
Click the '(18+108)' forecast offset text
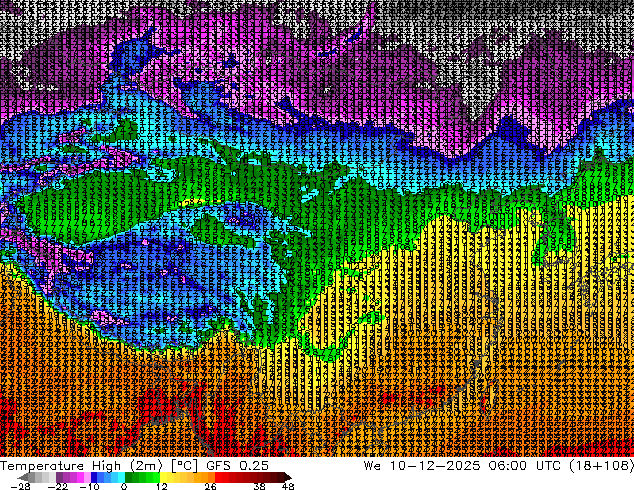point(601,466)
